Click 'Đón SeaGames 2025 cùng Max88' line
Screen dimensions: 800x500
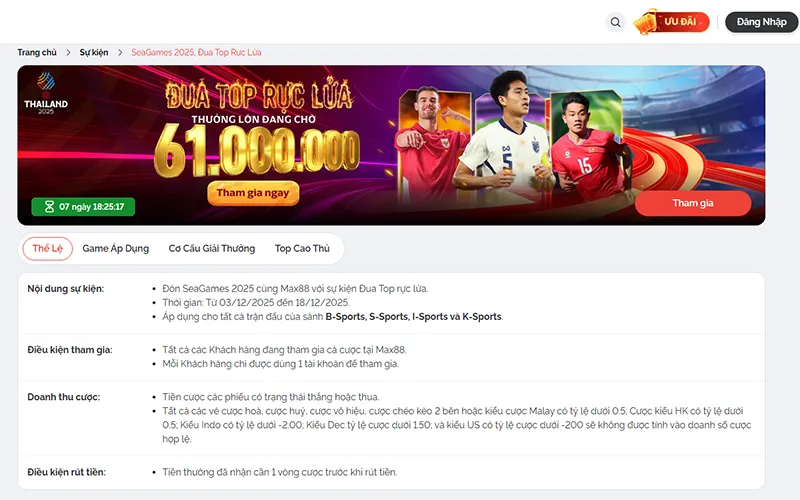pos(295,289)
